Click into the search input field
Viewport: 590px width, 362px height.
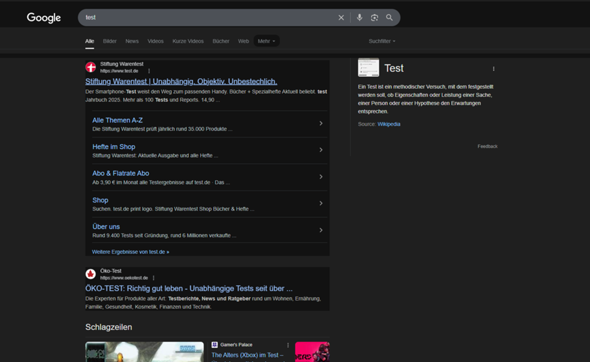click(x=209, y=18)
